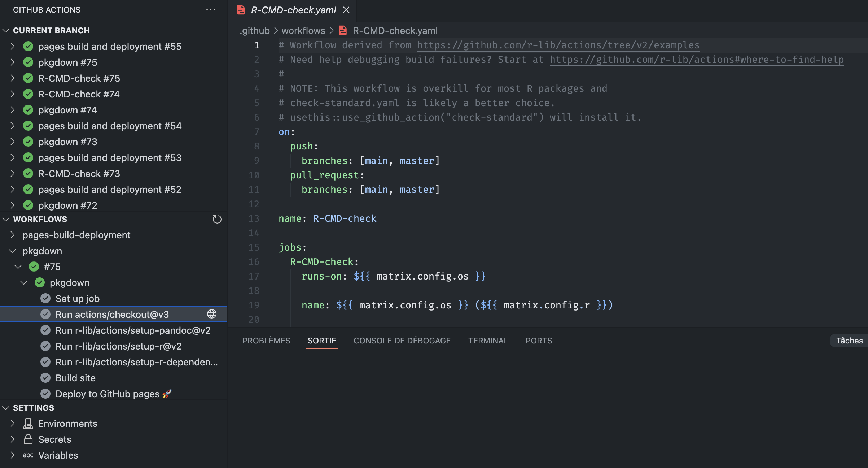Click the Environments server icon
This screenshot has height=468, width=868.
click(28, 424)
